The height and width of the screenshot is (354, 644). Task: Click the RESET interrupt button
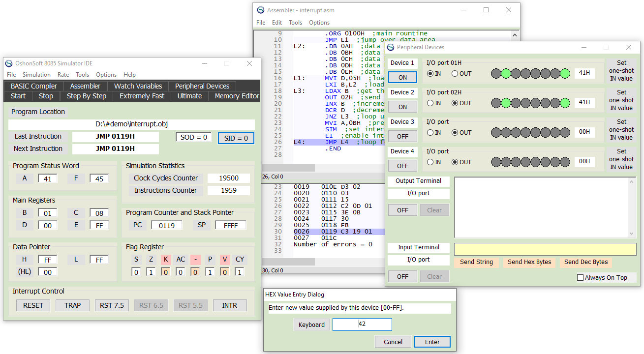tap(33, 305)
